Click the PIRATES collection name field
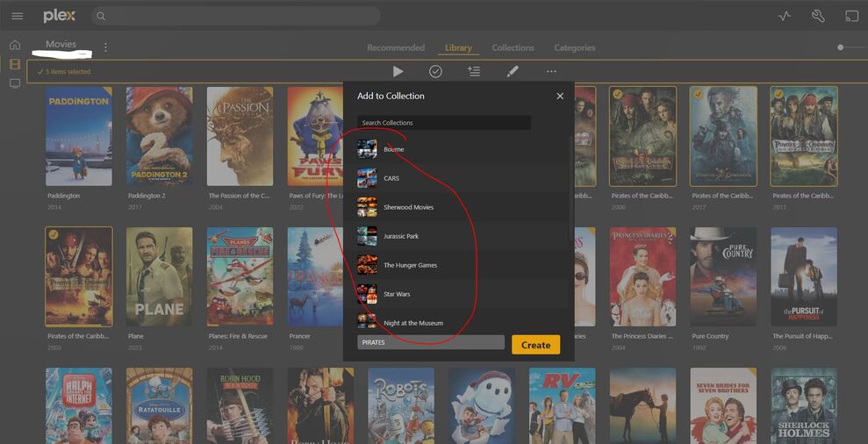Viewport: 868px width, 444px height. click(x=431, y=342)
